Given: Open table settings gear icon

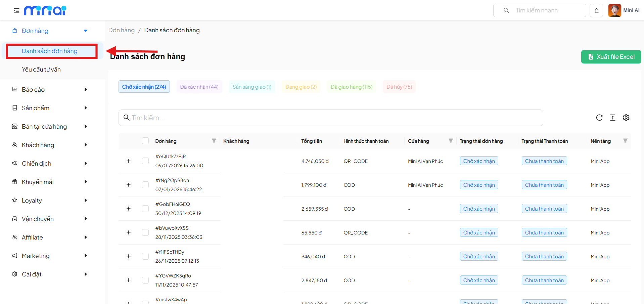Looking at the screenshot, I should [x=626, y=118].
